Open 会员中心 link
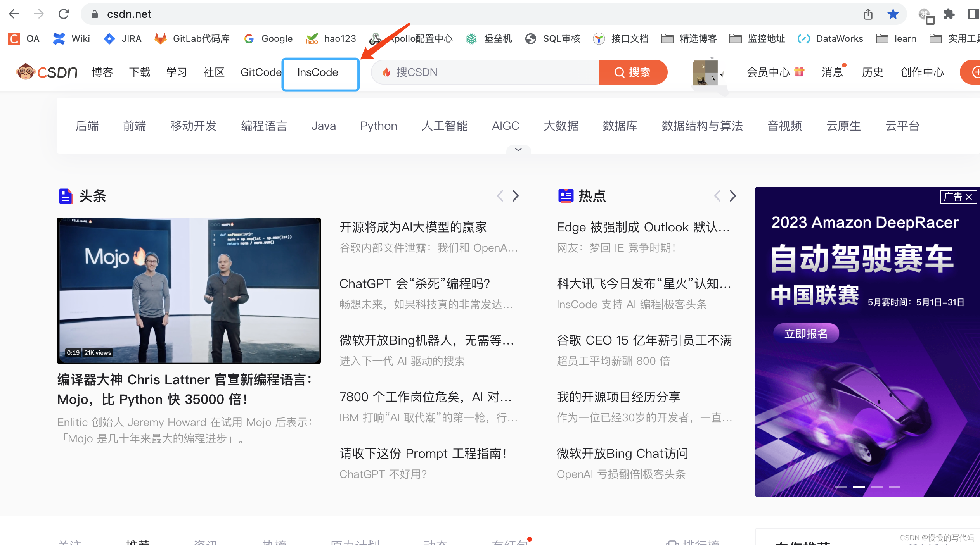 775,72
